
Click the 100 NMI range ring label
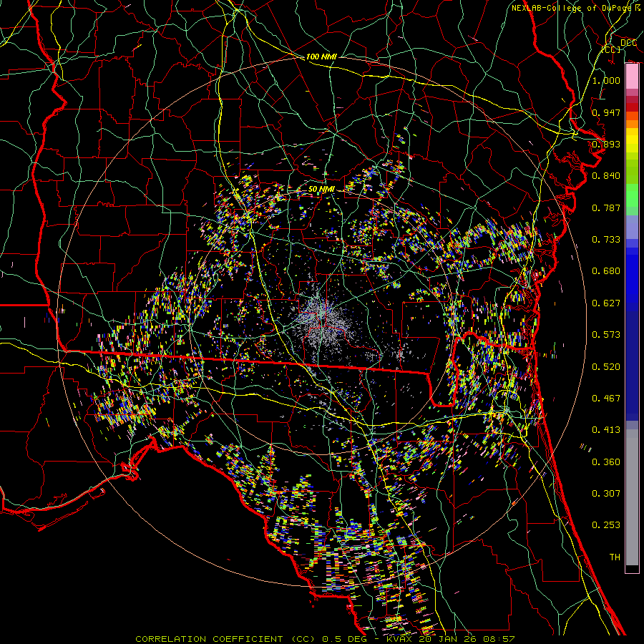[321, 56]
